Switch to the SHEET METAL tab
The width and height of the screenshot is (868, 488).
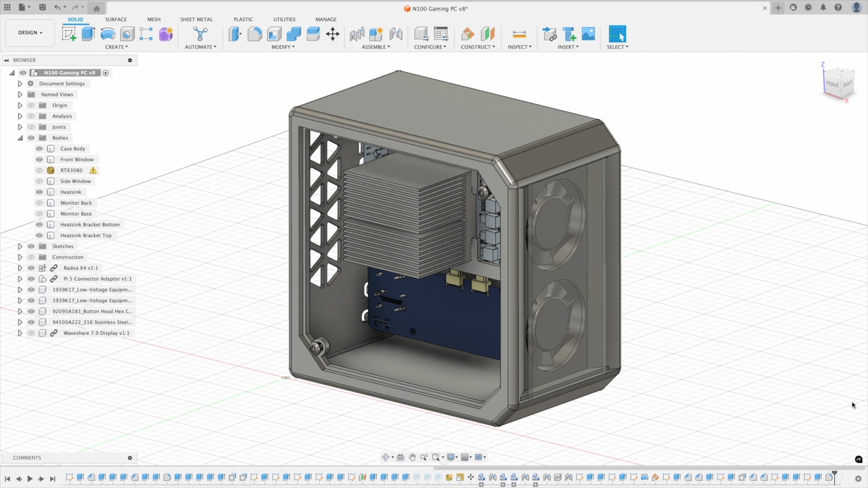pos(196,19)
